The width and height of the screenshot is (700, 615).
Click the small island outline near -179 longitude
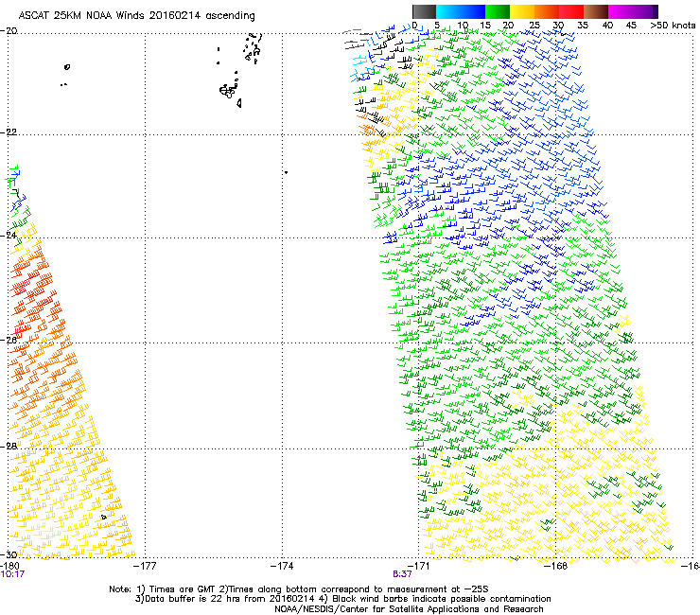(x=67, y=67)
